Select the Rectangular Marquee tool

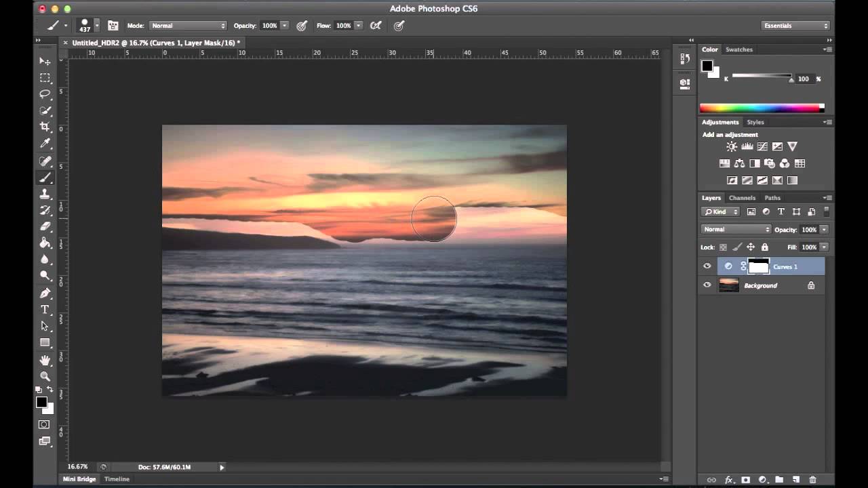pyautogui.click(x=45, y=78)
